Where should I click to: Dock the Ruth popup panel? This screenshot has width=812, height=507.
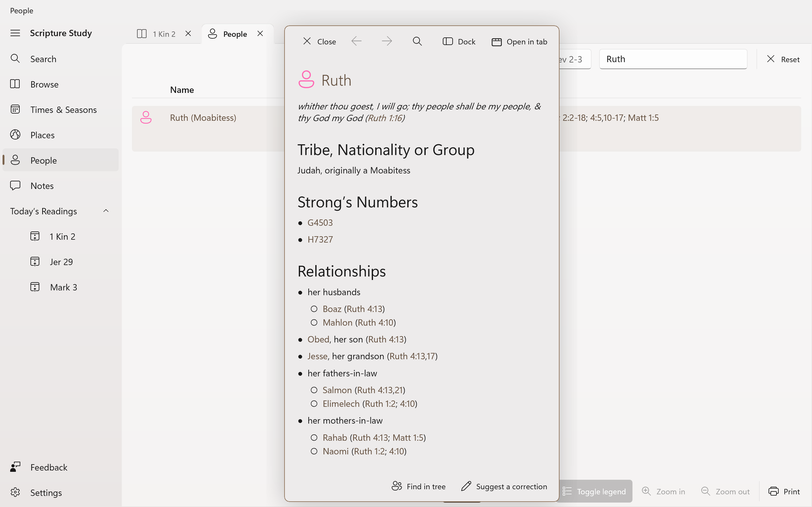click(459, 42)
